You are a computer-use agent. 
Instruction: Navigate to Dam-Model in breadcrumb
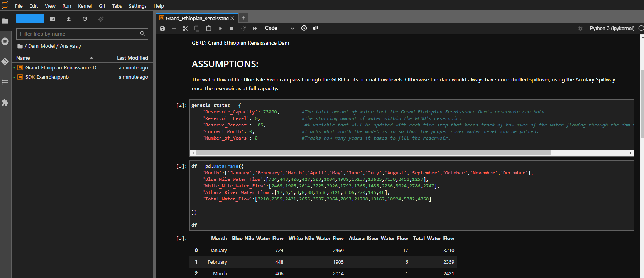tap(41, 46)
